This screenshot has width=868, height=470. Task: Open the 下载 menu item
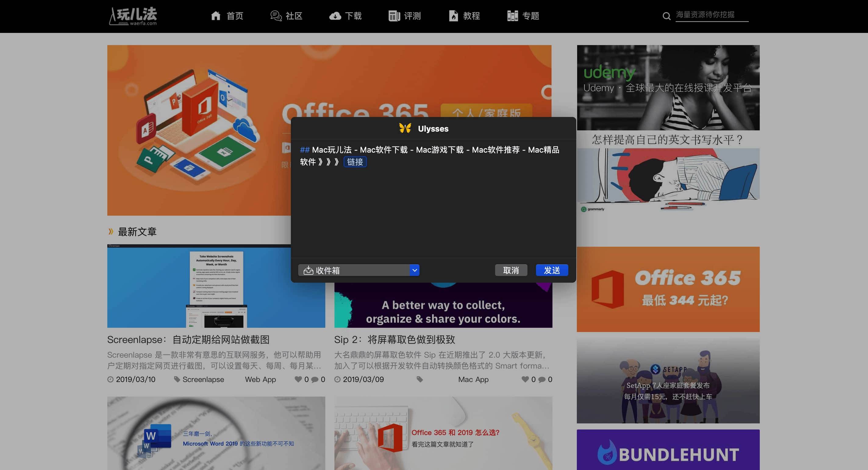click(353, 16)
